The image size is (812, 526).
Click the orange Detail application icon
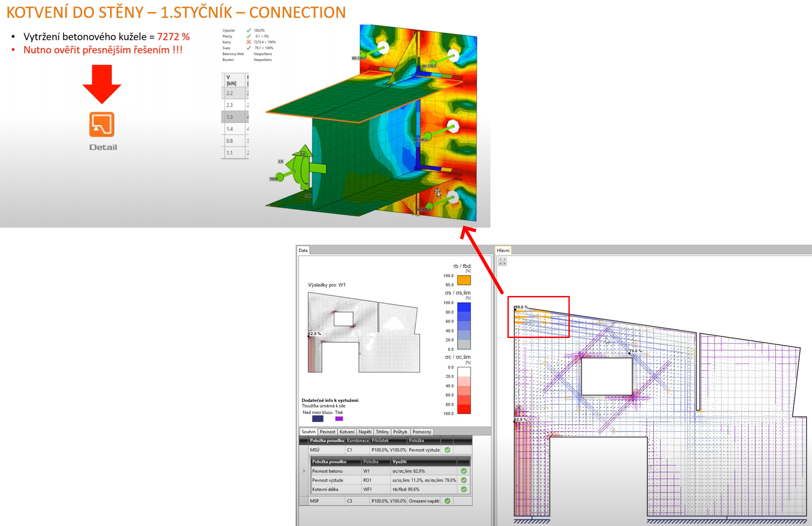point(102,124)
